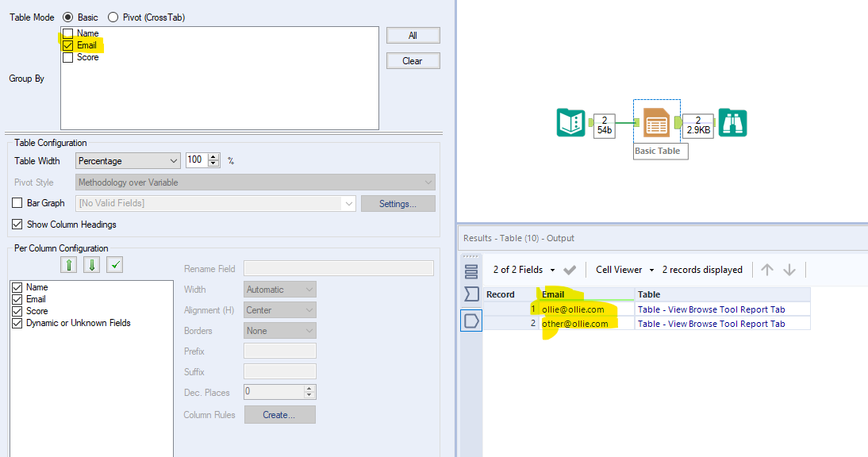
Task: Uncheck Show Column Headings
Action: tap(18, 223)
